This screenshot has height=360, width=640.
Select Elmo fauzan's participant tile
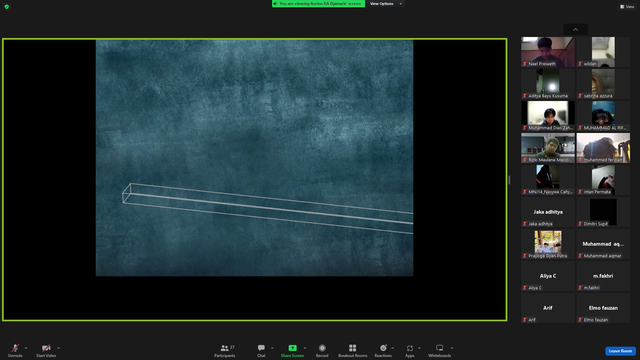(603, 308)
